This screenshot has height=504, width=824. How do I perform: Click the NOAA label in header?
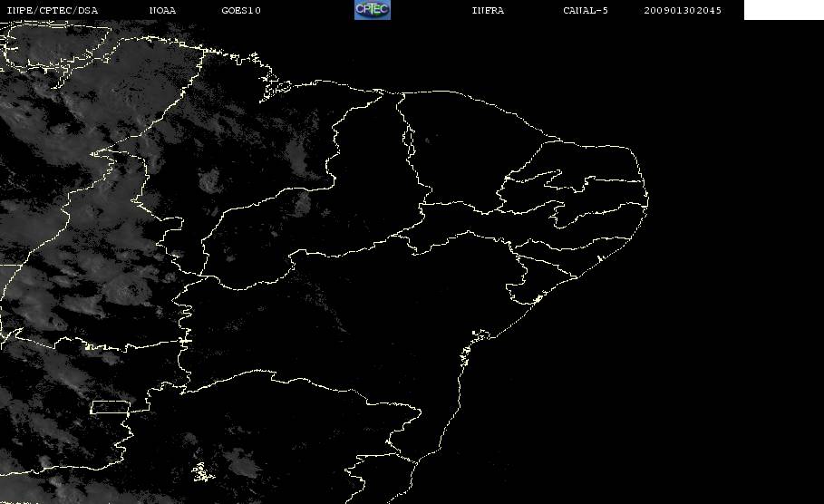162,11
